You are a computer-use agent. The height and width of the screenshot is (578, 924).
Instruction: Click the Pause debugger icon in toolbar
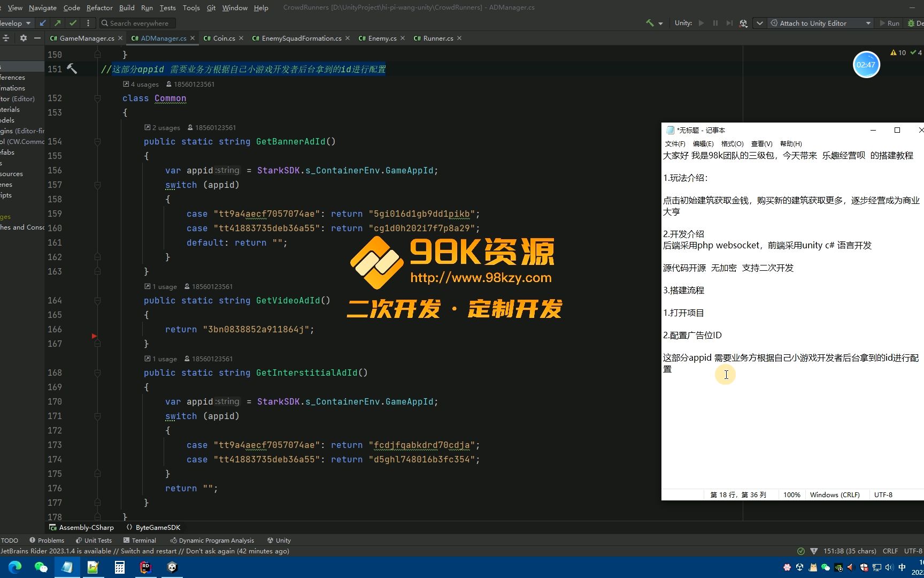point(715,23)
